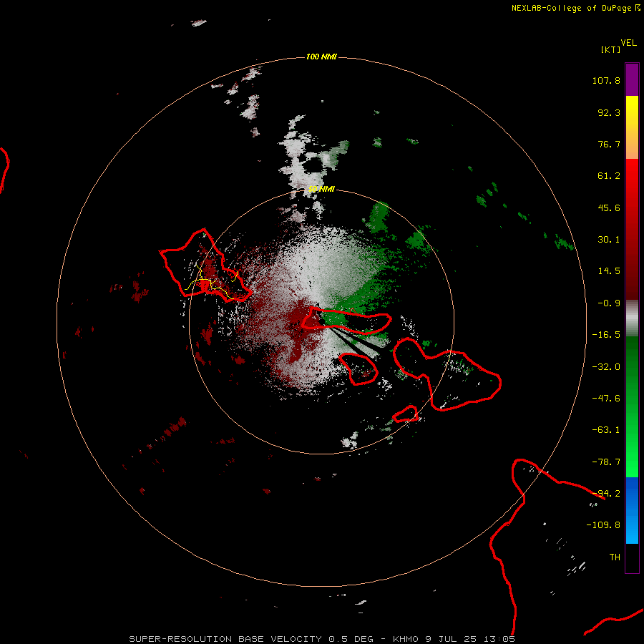
Task: Click the 30.1 legend value
Action: 609,240
